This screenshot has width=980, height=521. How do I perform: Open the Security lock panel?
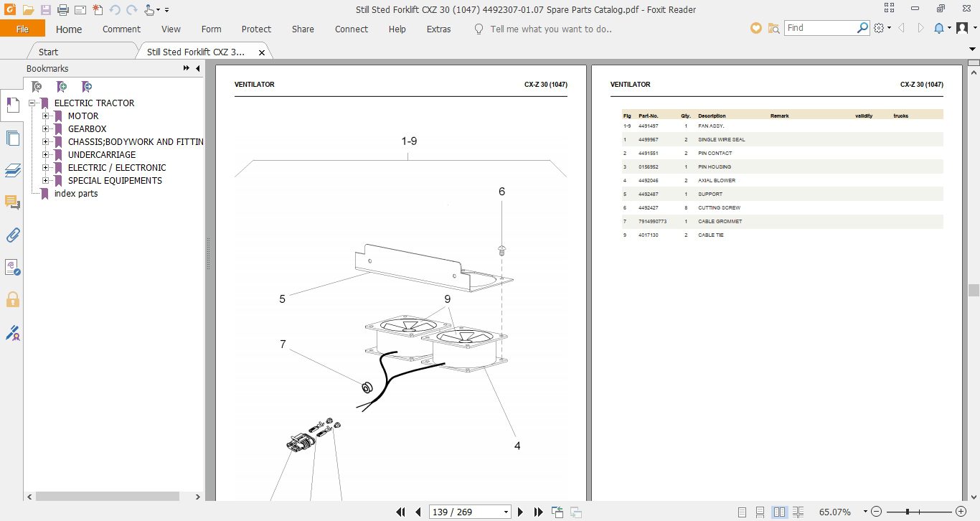pyautogui.click(x=12, y=299)
